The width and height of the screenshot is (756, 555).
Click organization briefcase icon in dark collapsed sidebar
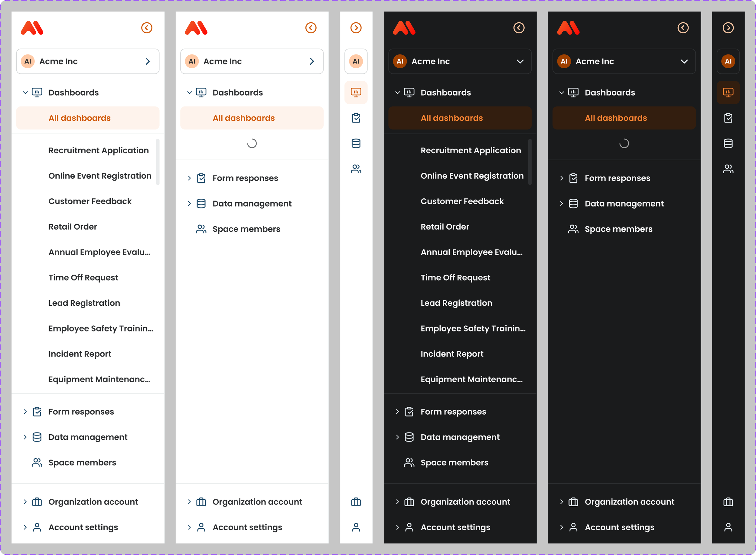(728, 502)
